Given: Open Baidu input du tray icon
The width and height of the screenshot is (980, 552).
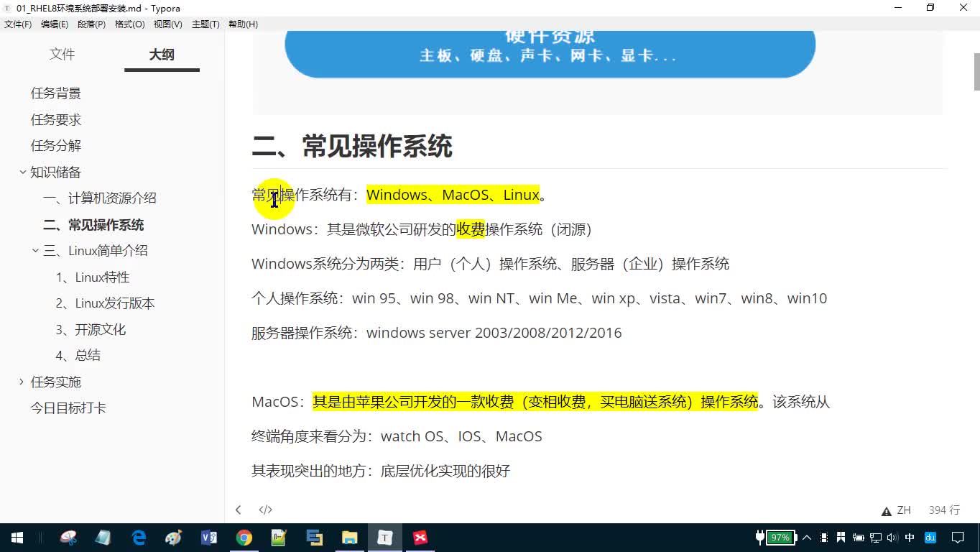Looking at the screenshot, I should click(930, 537).
